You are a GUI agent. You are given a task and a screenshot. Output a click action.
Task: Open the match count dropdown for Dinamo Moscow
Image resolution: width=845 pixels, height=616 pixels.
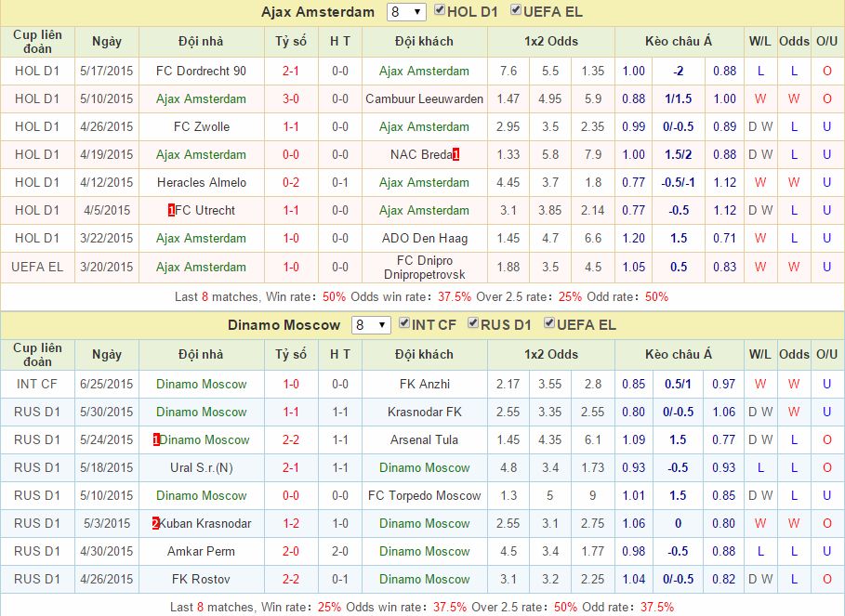point(371,325)
